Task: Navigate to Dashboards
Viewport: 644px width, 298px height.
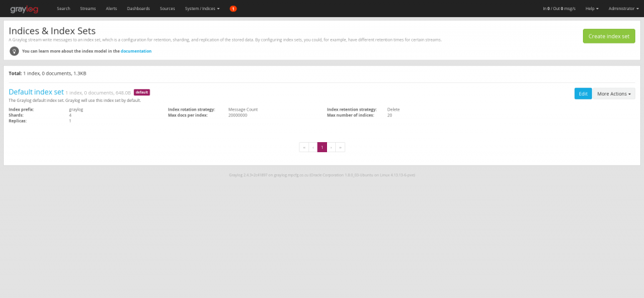Action: click(x=138, y=9)
